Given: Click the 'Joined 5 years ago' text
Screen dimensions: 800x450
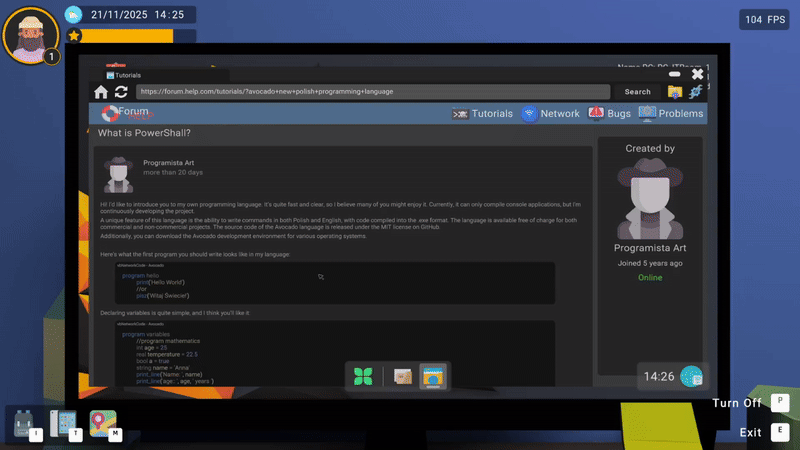Looking at the screenshot, I should click(x=650, y=263).
